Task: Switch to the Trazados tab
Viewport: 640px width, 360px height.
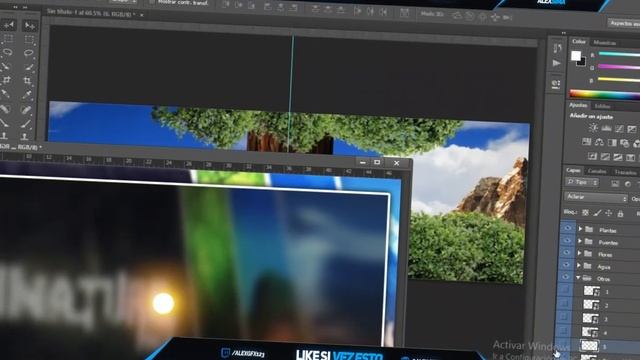Action: point(625,173)
